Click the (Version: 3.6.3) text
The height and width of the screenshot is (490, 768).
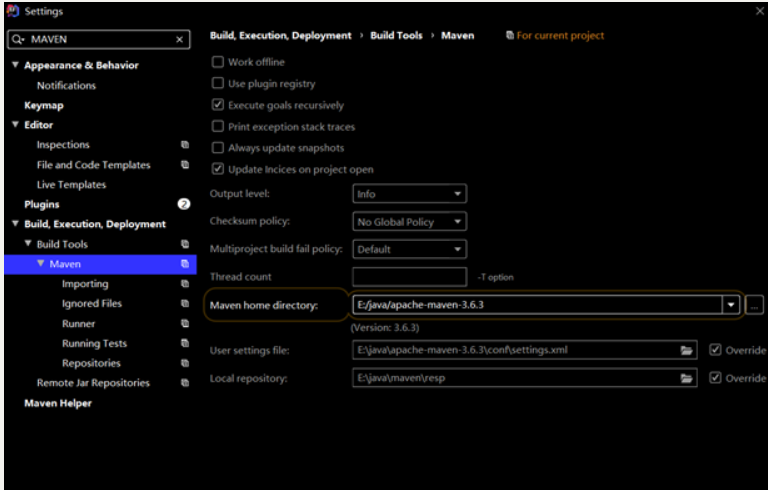pyautogui.click(x=385, y=327)
